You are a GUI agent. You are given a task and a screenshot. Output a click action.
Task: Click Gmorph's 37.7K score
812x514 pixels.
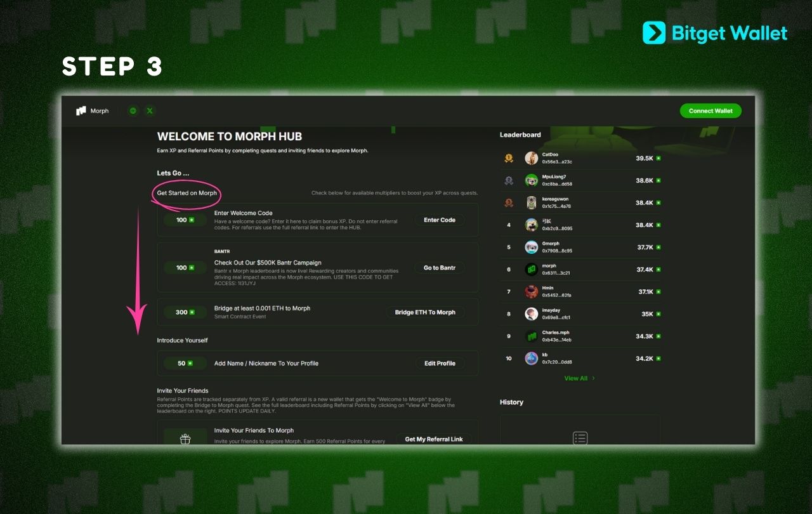coord(645,247)
